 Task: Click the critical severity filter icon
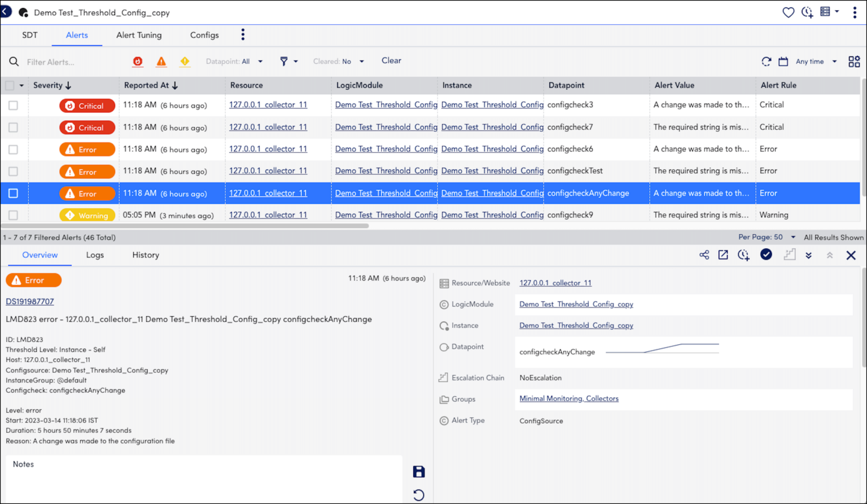pos(138,62)
